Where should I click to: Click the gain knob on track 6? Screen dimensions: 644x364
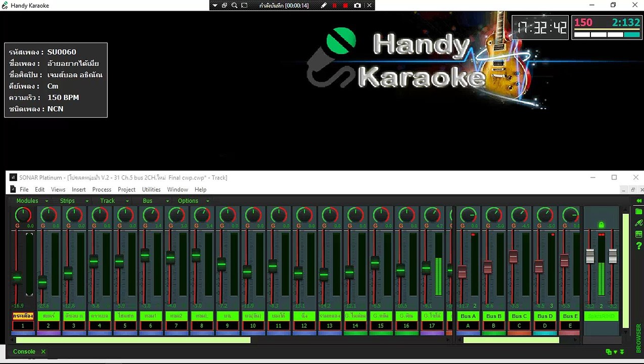pyautogui.click(x=151, y=215)
